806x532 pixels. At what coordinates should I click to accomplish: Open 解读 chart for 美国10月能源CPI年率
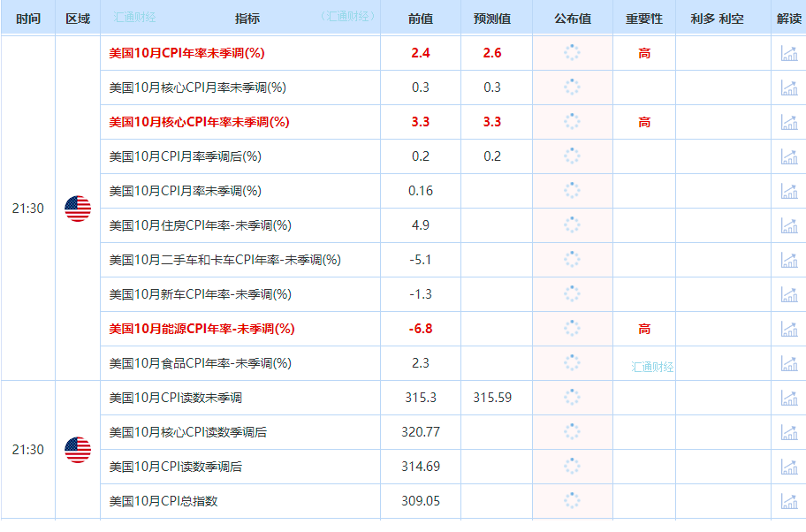point(787,329)
